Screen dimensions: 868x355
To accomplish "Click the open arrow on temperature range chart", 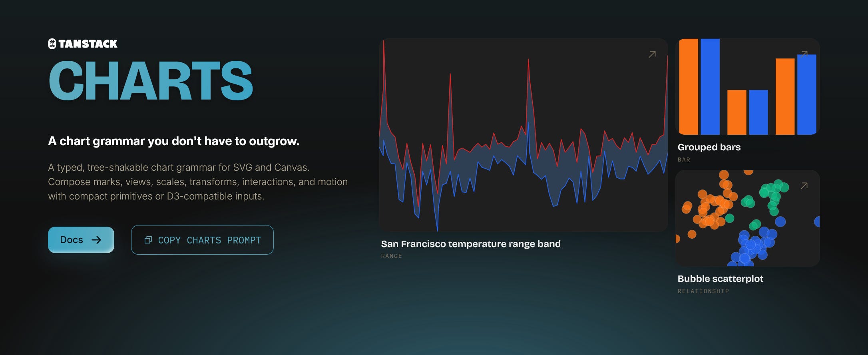I will tap(652, 54).
